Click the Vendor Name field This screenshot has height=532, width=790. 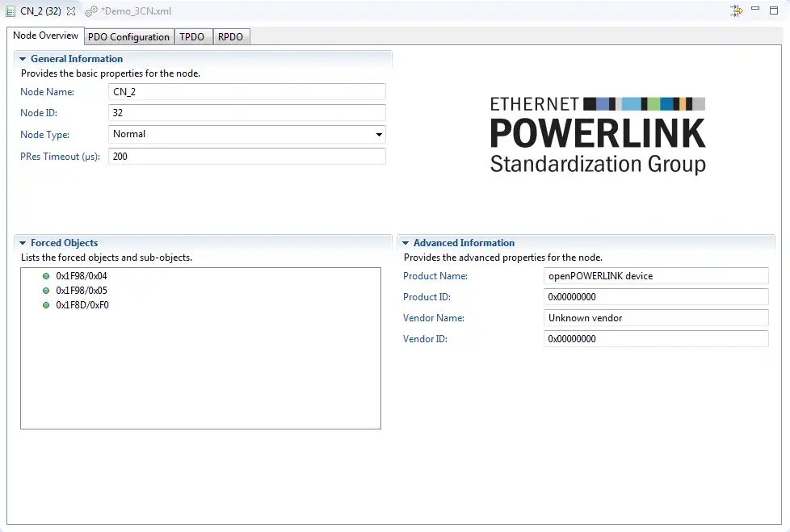(656, 318)
